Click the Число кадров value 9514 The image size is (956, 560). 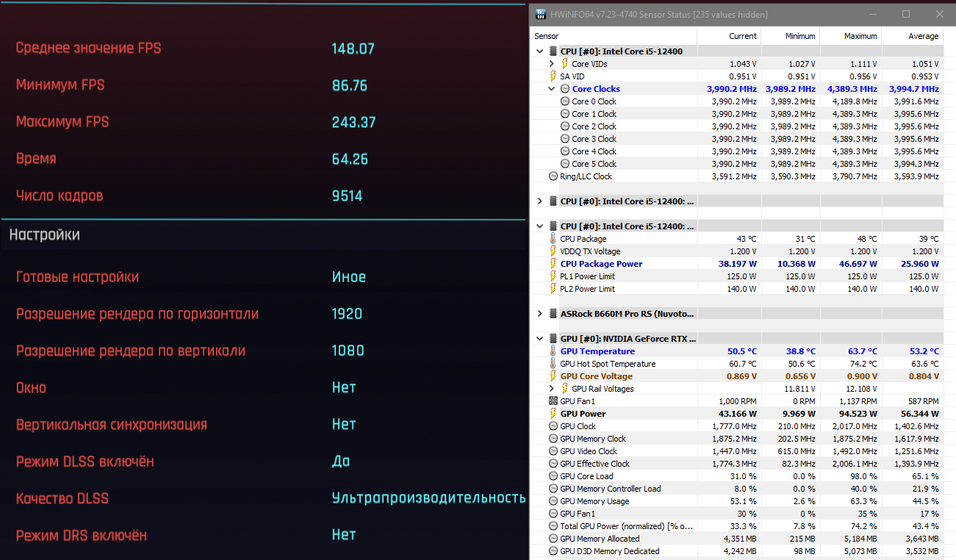pyautogui.click(x=347, y=196)
